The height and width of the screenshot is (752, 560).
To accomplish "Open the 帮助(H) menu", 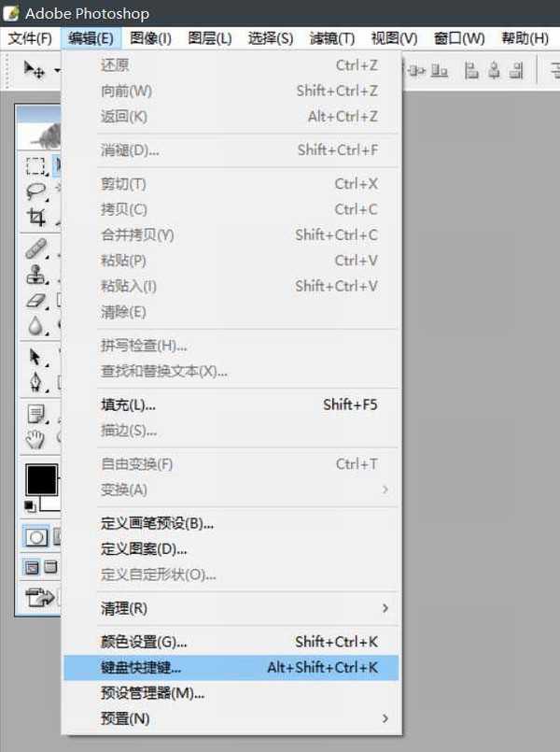I will pos(525,38).
